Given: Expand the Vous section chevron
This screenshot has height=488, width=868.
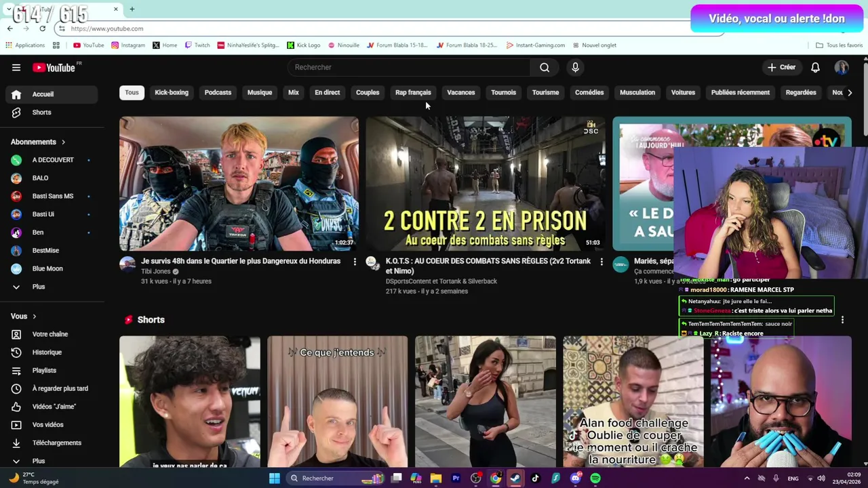Looking at the screenshot, I should (x=34, y=317).
